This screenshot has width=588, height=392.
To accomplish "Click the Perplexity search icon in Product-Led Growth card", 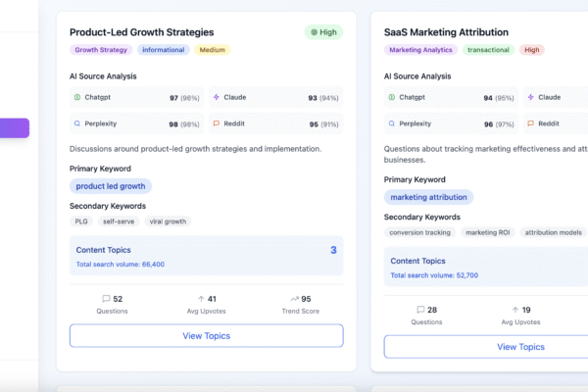I will click(77, 123).
